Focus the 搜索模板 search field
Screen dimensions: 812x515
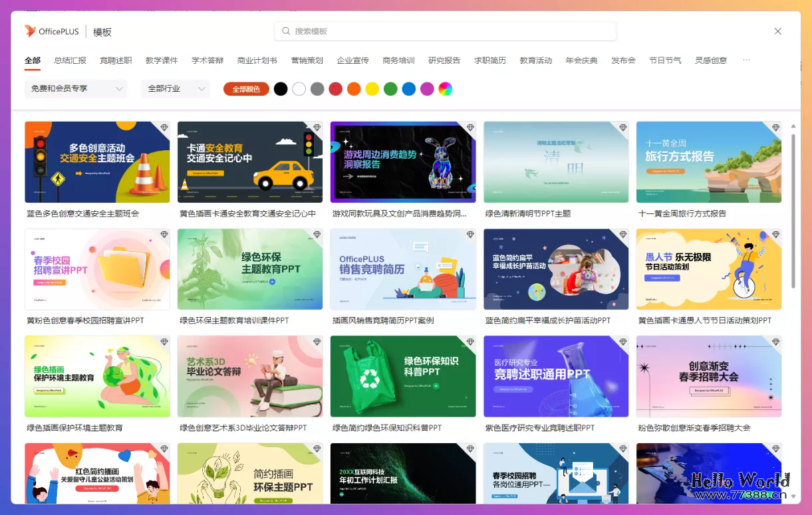(446, 31)
